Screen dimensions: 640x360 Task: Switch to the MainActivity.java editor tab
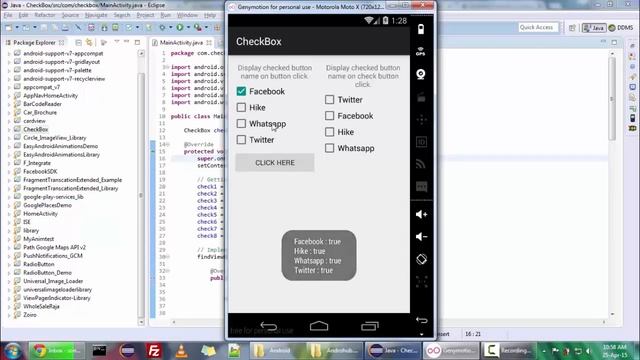pos(181,42)
